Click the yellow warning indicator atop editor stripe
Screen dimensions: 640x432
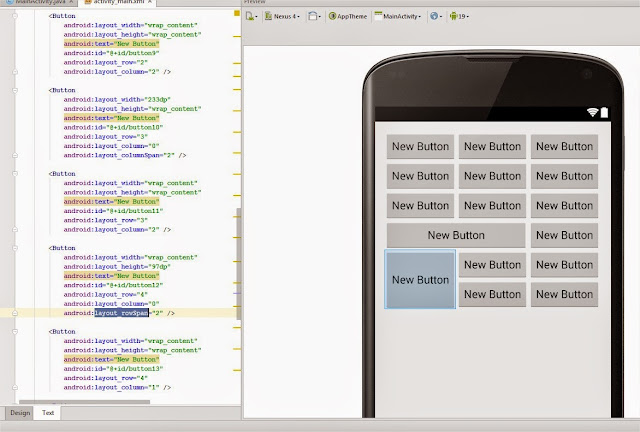[237, 13]
